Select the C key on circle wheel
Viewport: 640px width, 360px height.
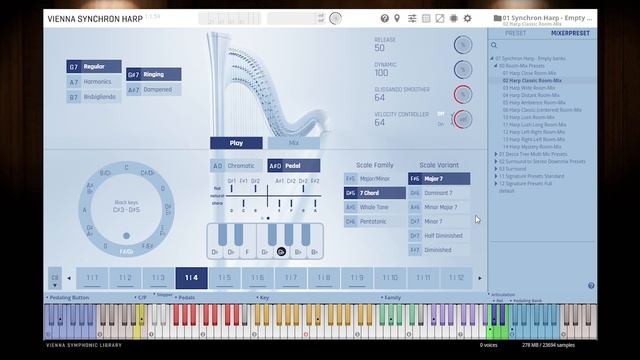coord(126,167)
